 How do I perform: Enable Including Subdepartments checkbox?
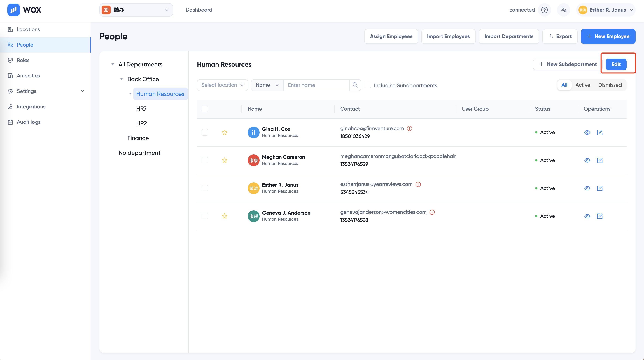pos(368,85)
